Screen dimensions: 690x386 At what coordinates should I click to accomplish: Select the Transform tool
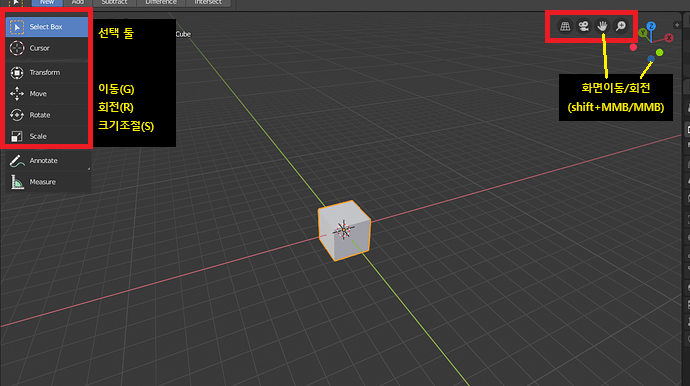(47, 73)
